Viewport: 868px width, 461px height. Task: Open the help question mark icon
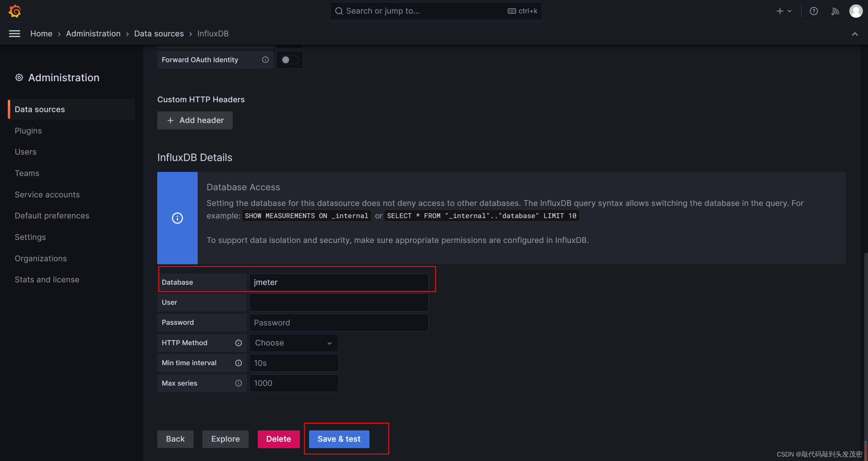click(x=814, y=11)
